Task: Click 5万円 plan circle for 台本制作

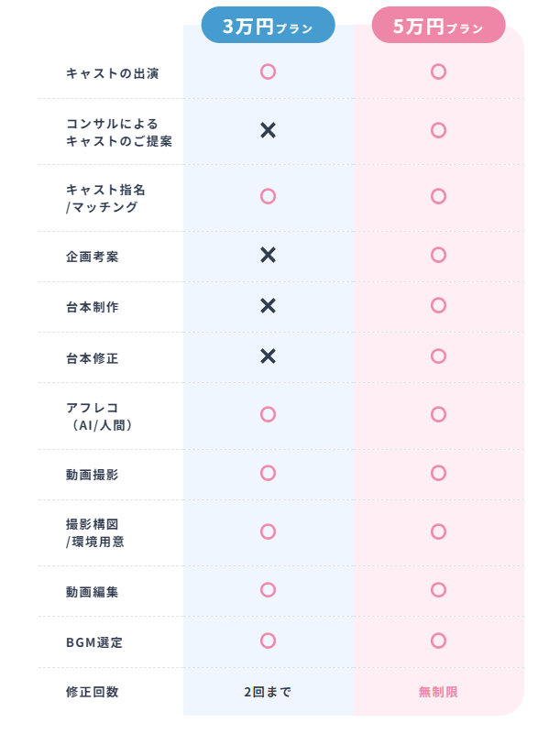Action: 438,305
